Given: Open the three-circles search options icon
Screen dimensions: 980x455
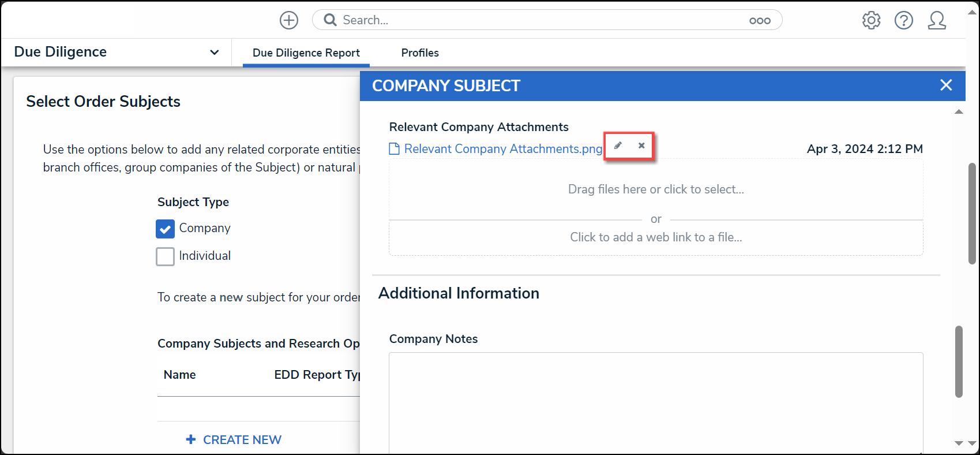Looking at the screenshot, I should (x=760, y=21).
